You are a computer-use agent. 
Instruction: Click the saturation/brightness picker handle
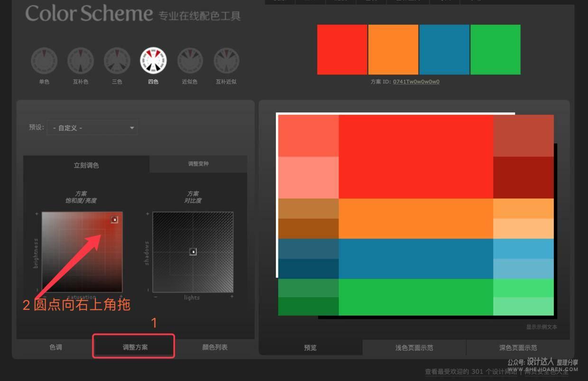click(114, 219)
